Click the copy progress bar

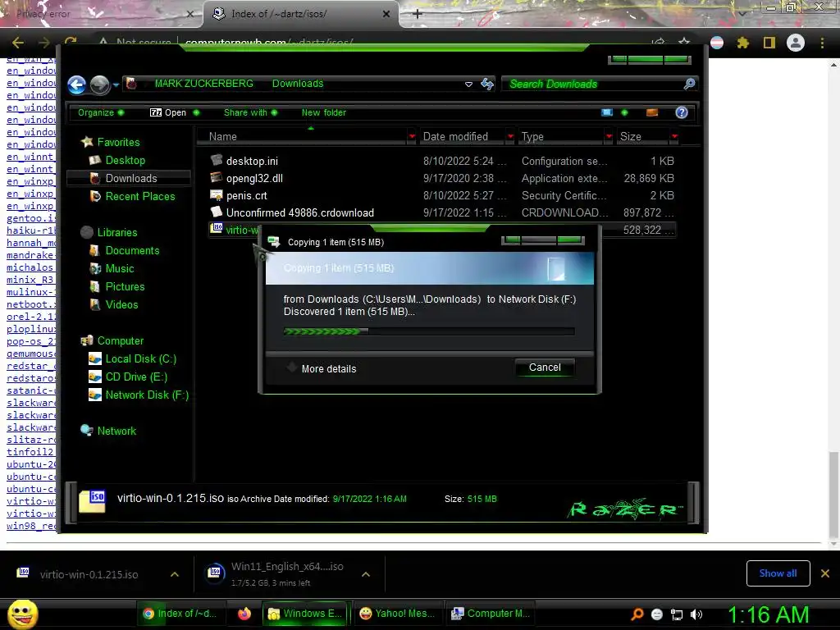tap(429, 331)
